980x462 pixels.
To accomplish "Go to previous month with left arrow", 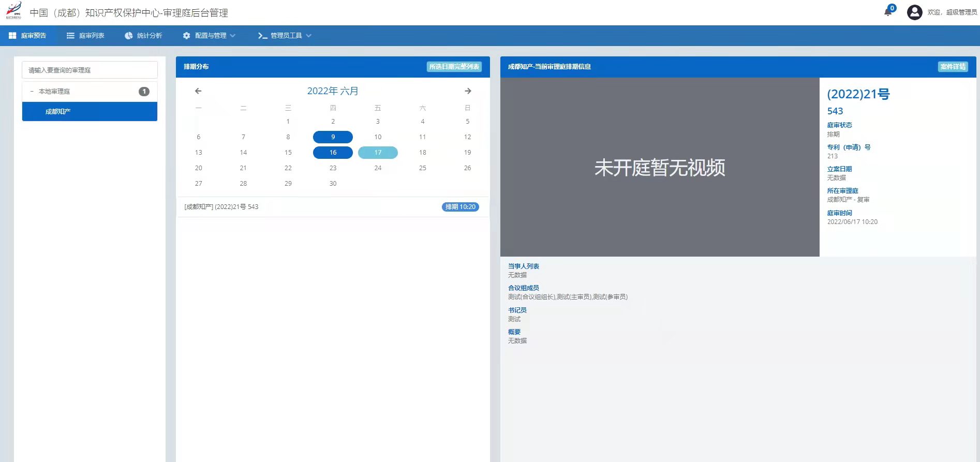I will (198, 91).
